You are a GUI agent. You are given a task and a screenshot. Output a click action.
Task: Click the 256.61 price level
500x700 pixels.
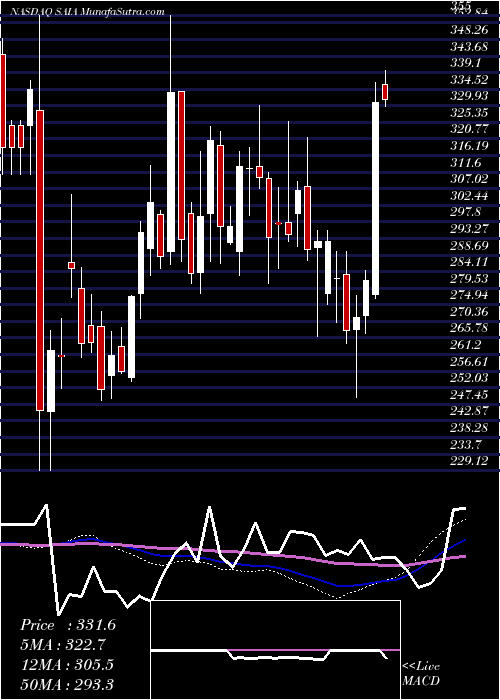tap(468, 361)
